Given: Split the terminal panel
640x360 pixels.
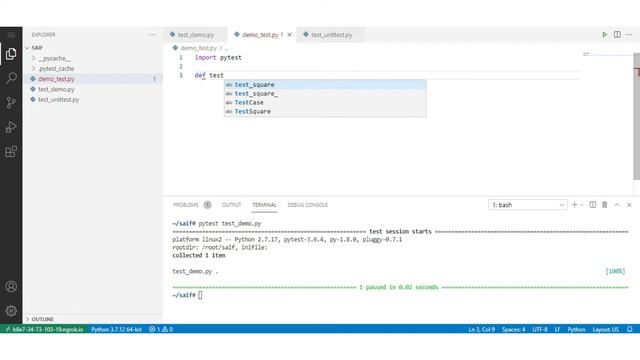Looking at the screenshot, I should click(x=593, y=205).
